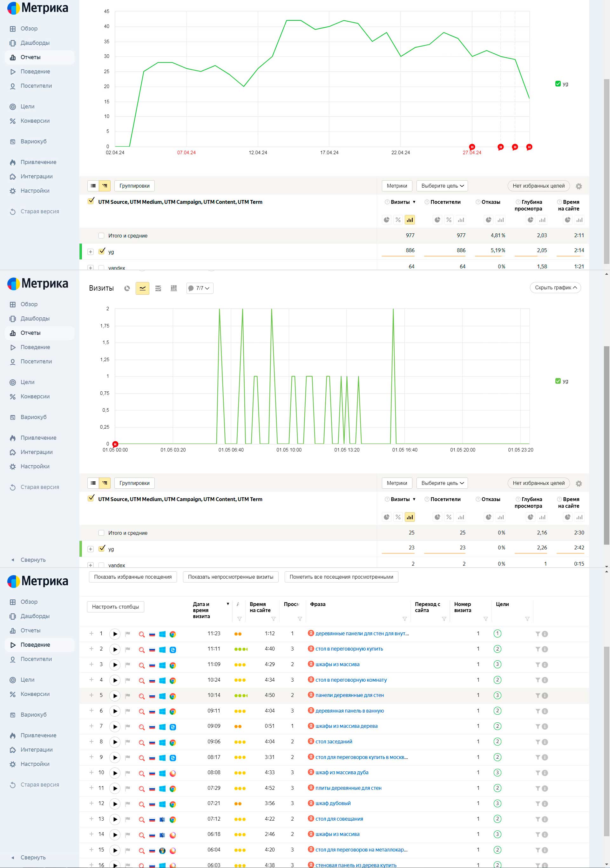Open Выберите цель dropdown above the 977 total
The width and height of the screenshot is (610, 868).
pos(442,186)
